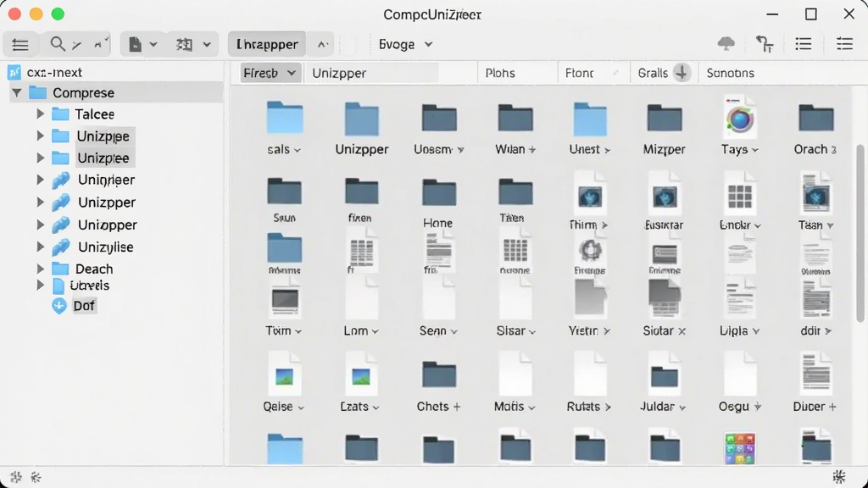Switch to the bulleted list view icon
This screenshot has width=868, height=488.
804,44
